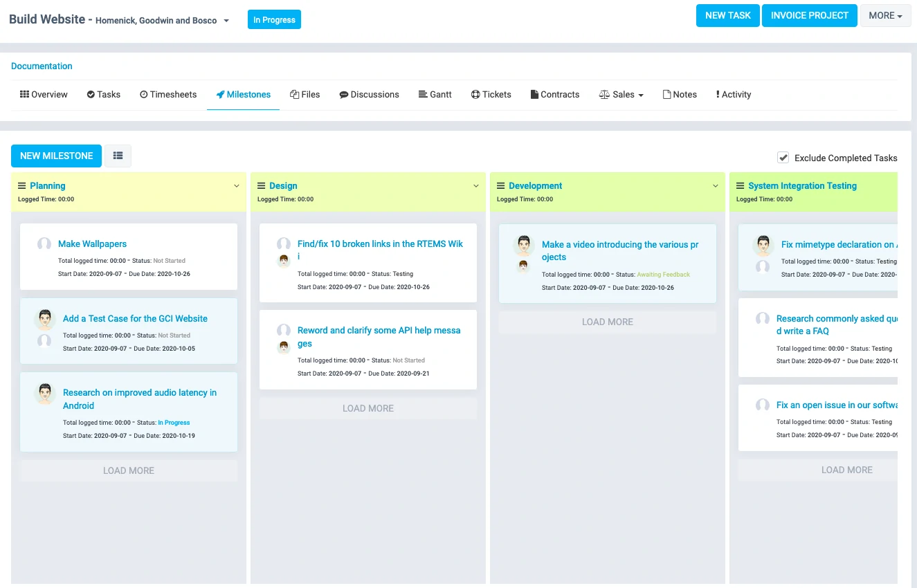Click grey avatar on Fix mimetype card
The image size is (917, 588).
tap(763, 266)
